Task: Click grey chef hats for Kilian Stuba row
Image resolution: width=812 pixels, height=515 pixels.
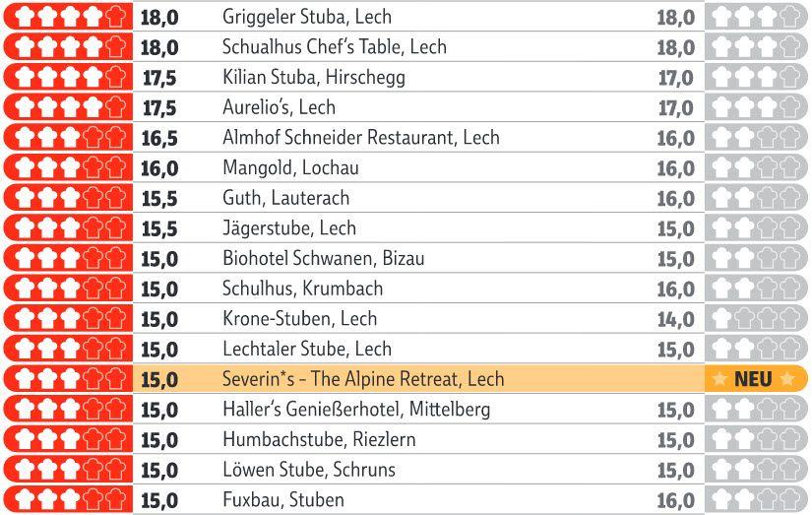Action: click(x=756, y=77)
